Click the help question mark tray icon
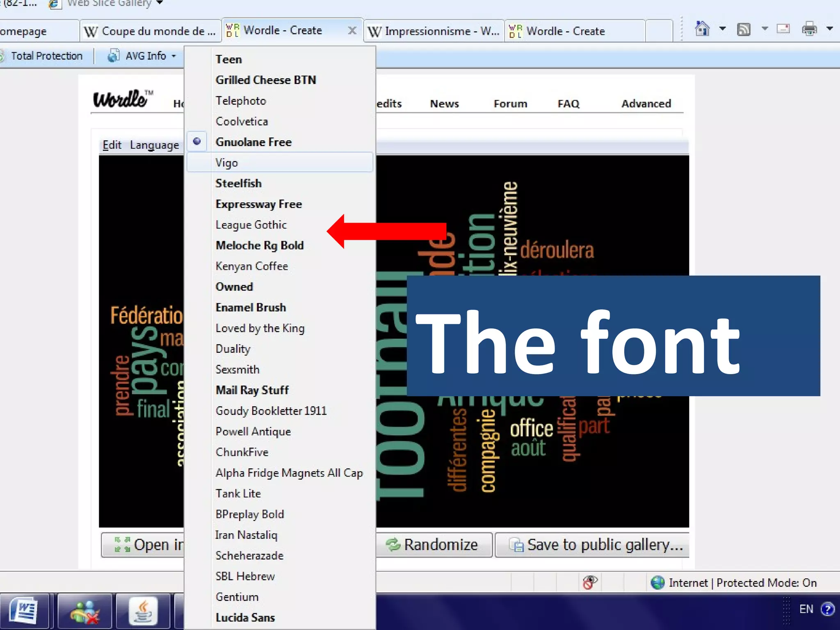 point(828,609)
